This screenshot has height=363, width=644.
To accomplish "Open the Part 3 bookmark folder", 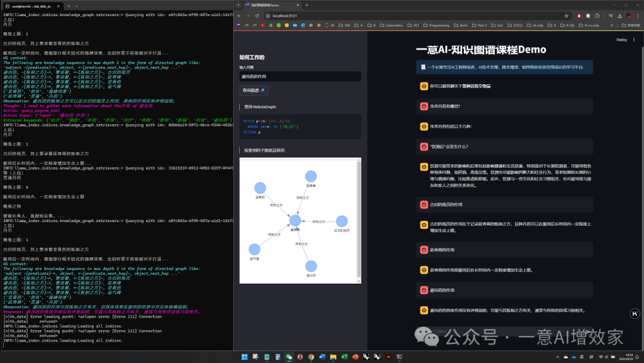I will (479, 25).
